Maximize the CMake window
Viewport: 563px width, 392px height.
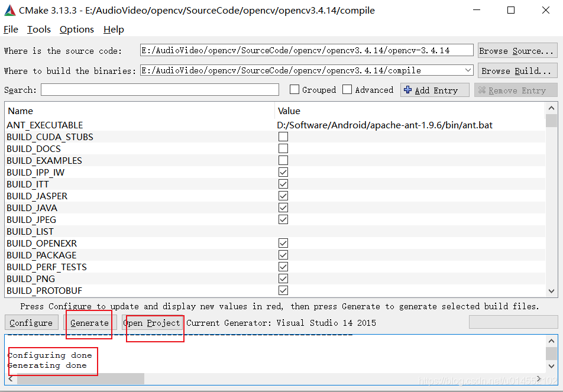coord(511,10)
